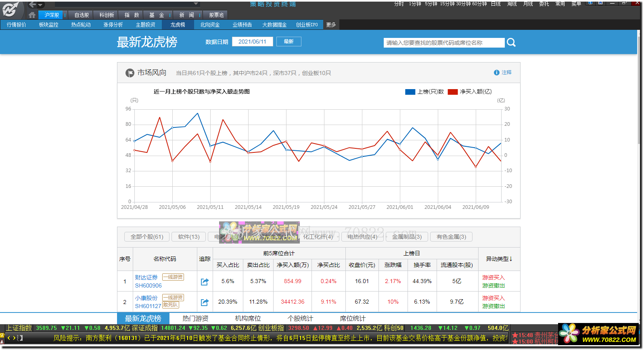
Task: Open the 财达证券 stock link
Action: [146, 277]
